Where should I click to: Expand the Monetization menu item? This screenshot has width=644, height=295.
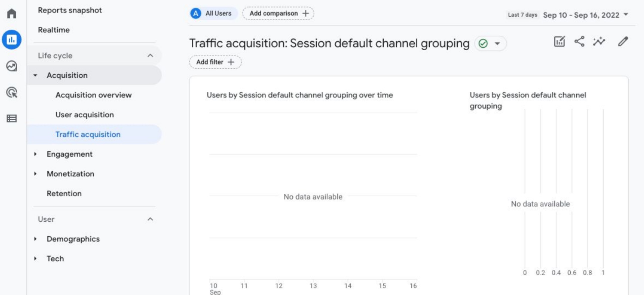(35, 174)
